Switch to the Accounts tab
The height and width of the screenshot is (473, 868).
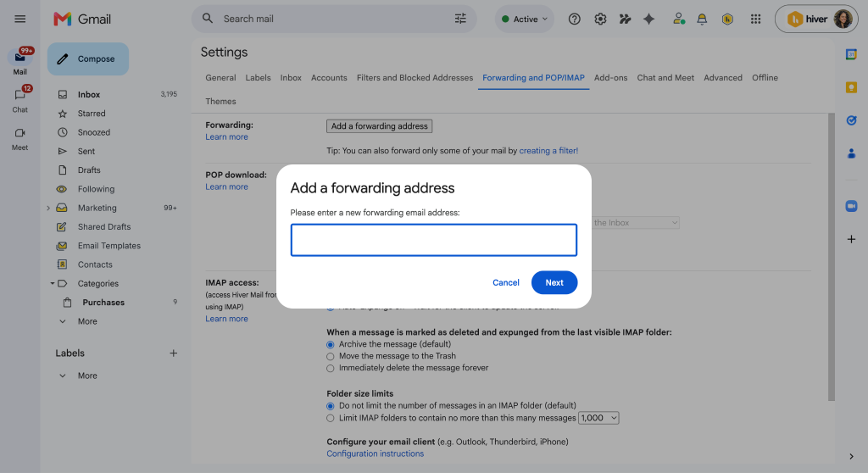click(x=329, y=78)
